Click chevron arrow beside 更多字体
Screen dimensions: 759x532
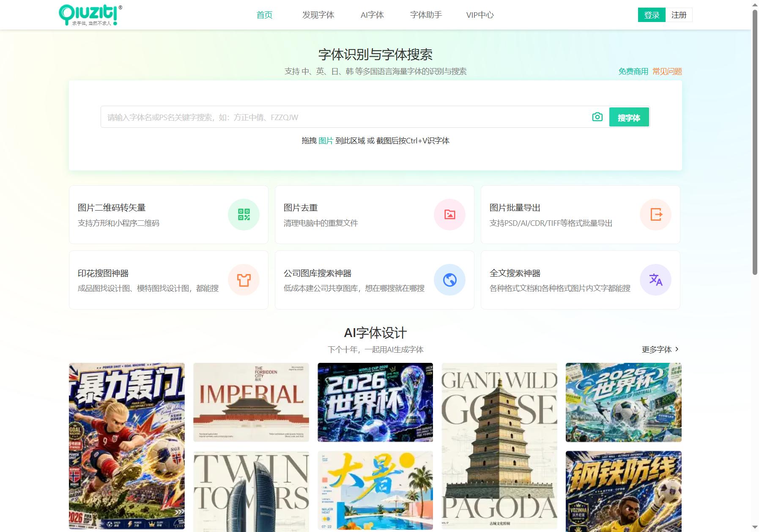pyautogui.click(x=677, y=349)
